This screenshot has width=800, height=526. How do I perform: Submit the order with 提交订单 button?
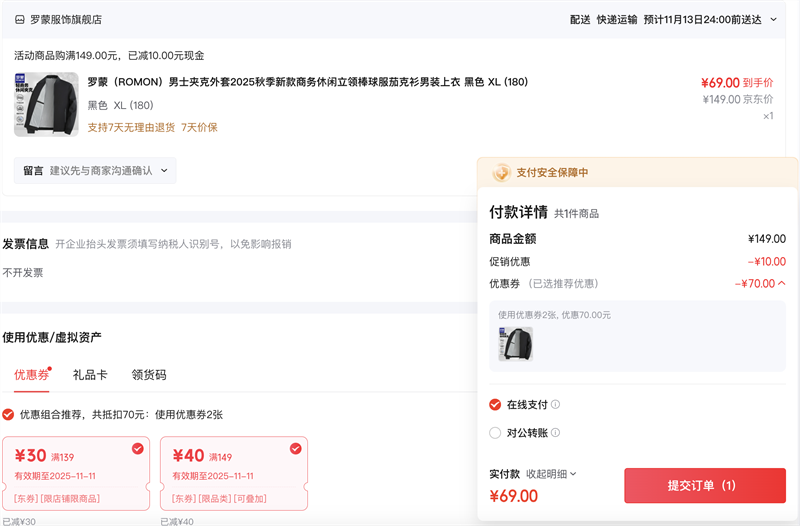tap(705, 486)
